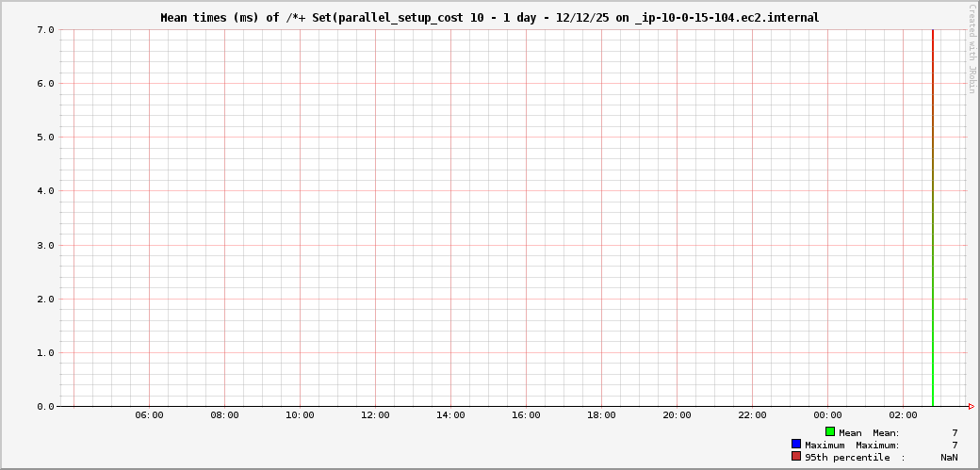Viewport: 980px width, 470px height.
Task: Click the red arrow at x-axis end
Action: click(971, 407)
